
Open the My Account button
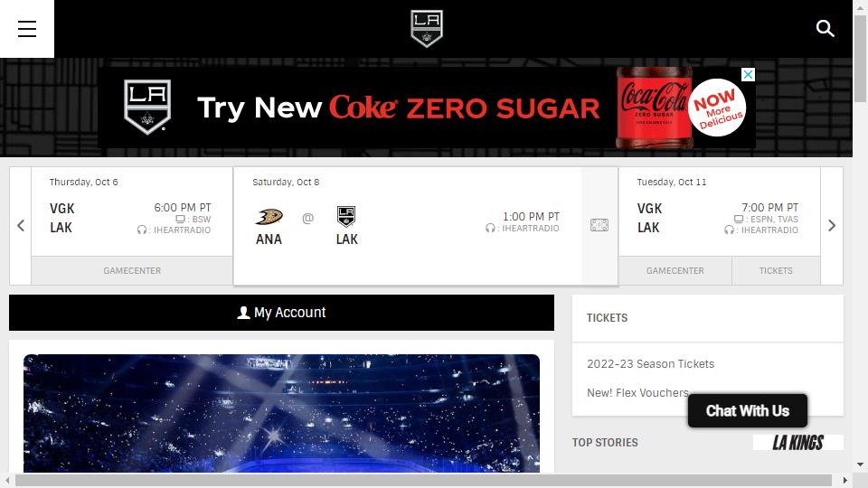click(281, 313)
